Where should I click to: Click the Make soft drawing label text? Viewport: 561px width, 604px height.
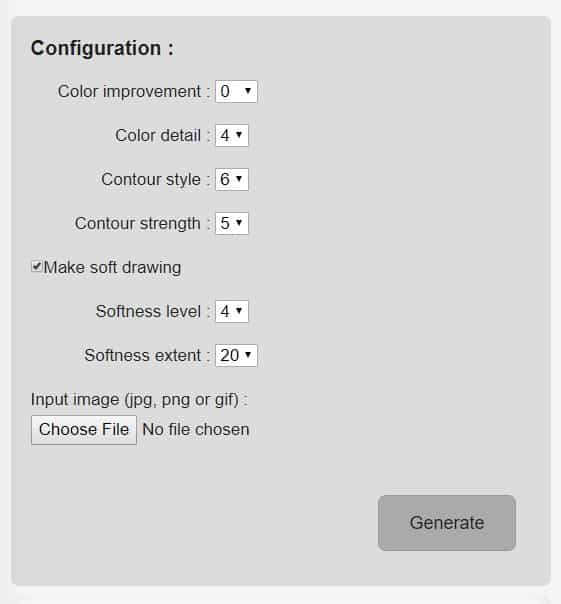click(112, 267)
